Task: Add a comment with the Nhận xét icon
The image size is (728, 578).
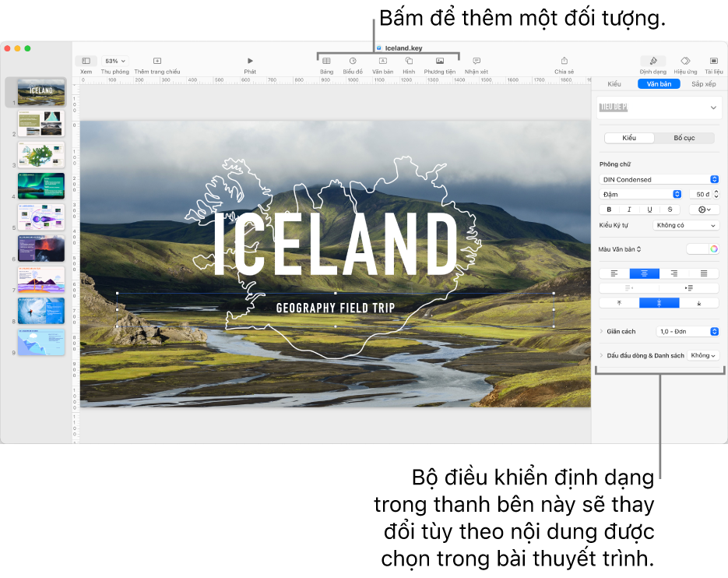Action: pos(477,61)
